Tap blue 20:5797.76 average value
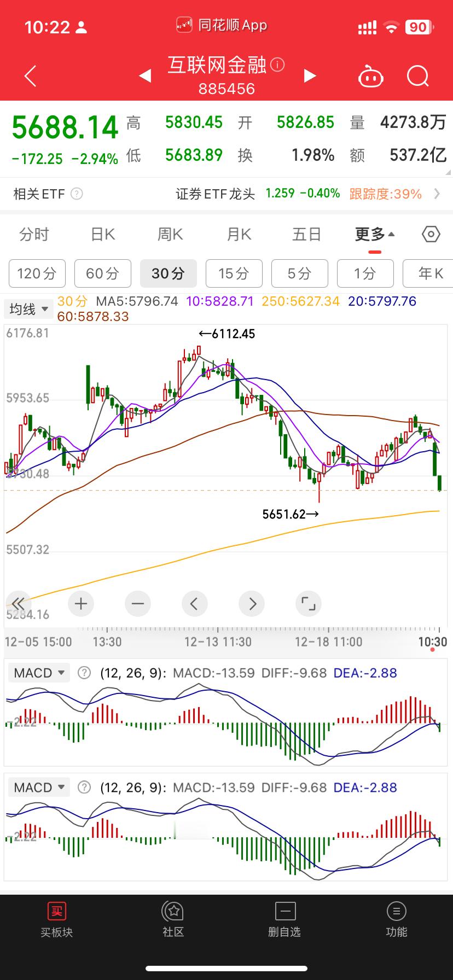The image size is (453, 980). pos(382,301)
